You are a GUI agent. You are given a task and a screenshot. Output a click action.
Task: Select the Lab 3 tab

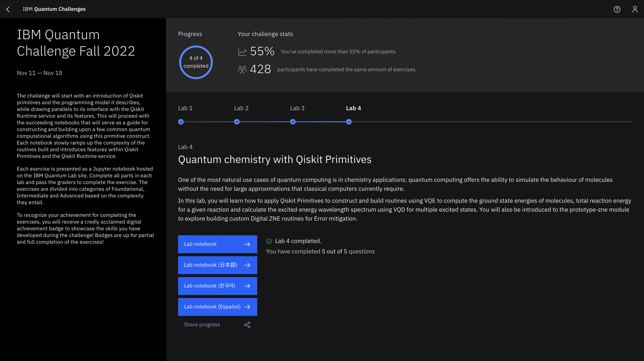click(x=297, y=108)
